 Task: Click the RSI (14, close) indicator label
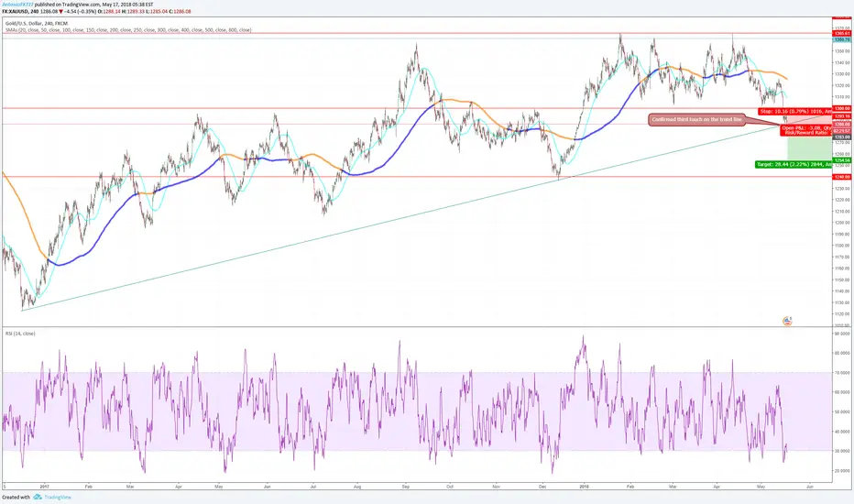20,333
